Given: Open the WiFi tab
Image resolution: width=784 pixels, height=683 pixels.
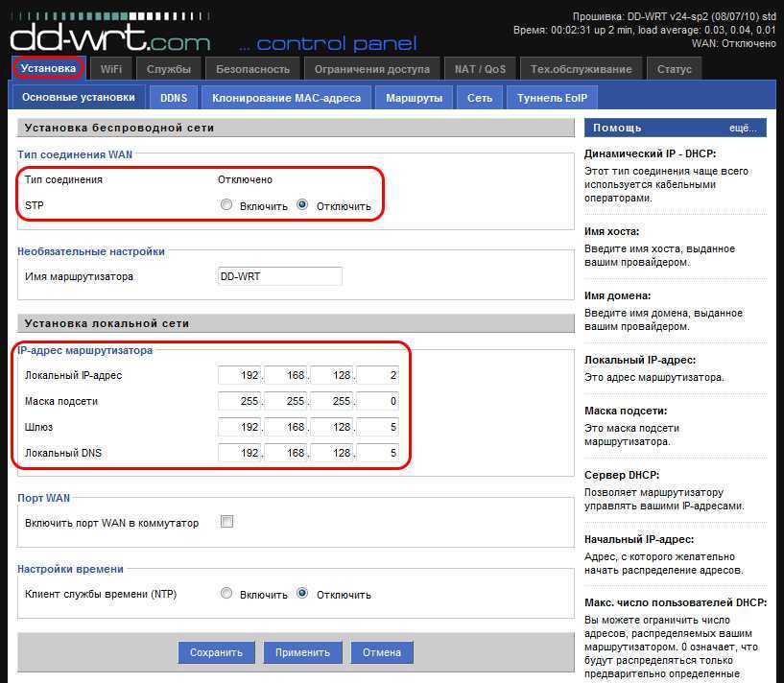Looking at the screenshot, I should pos(110,69).
